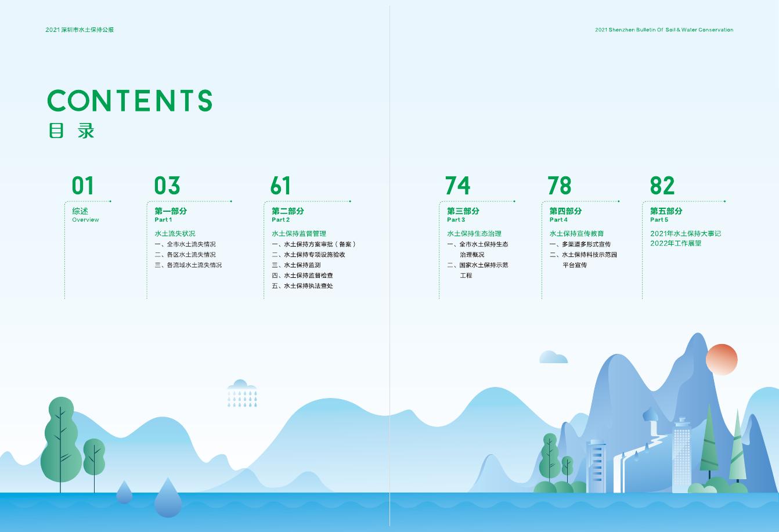
Task: Select page number 61
Action: (280, 186)
